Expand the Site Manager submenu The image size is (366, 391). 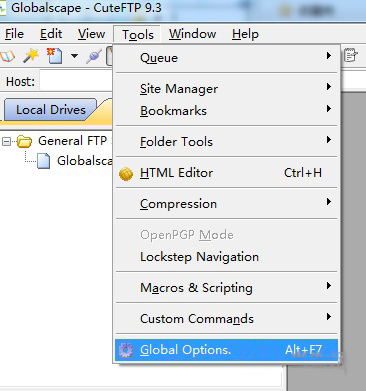(227, 89)
